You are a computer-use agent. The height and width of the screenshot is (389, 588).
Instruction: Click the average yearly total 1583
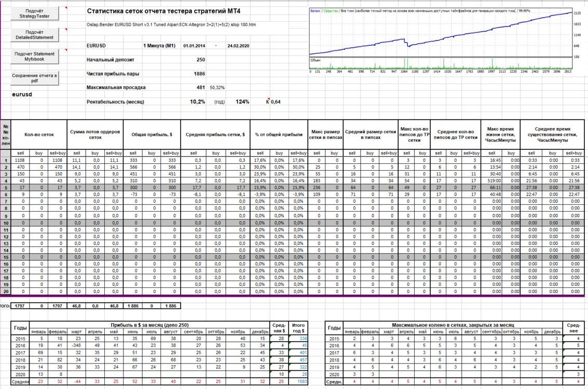[x=298, y=382]
